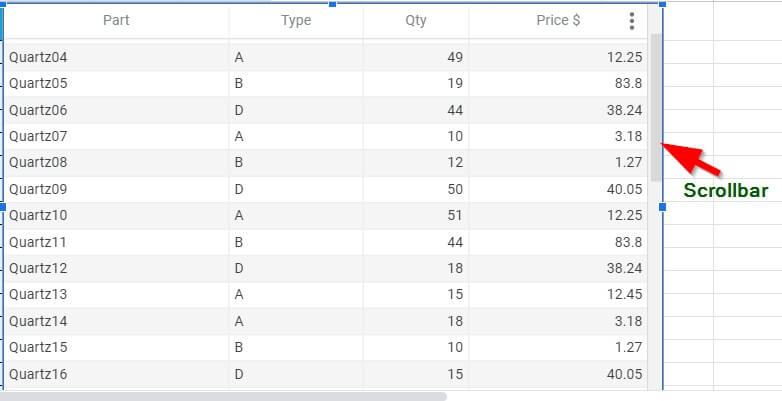Click the Qty value 50 for Quartz09
Screen dimensions: 782x401
click(x=455, y=189)
